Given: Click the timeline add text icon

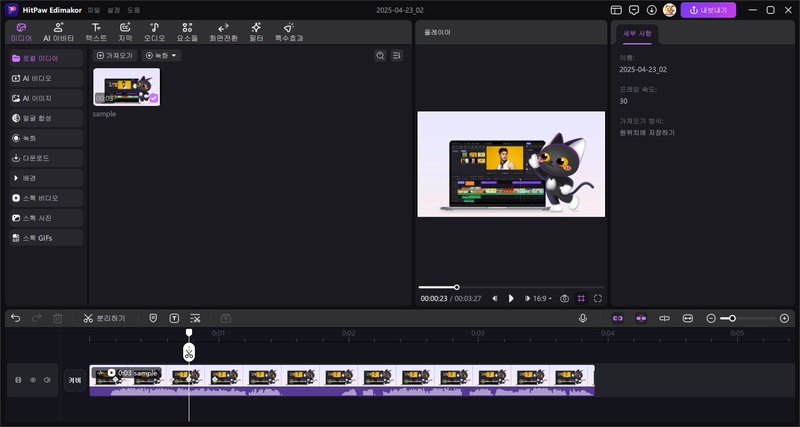Looking at the screenshot, I should coord(174,318).
